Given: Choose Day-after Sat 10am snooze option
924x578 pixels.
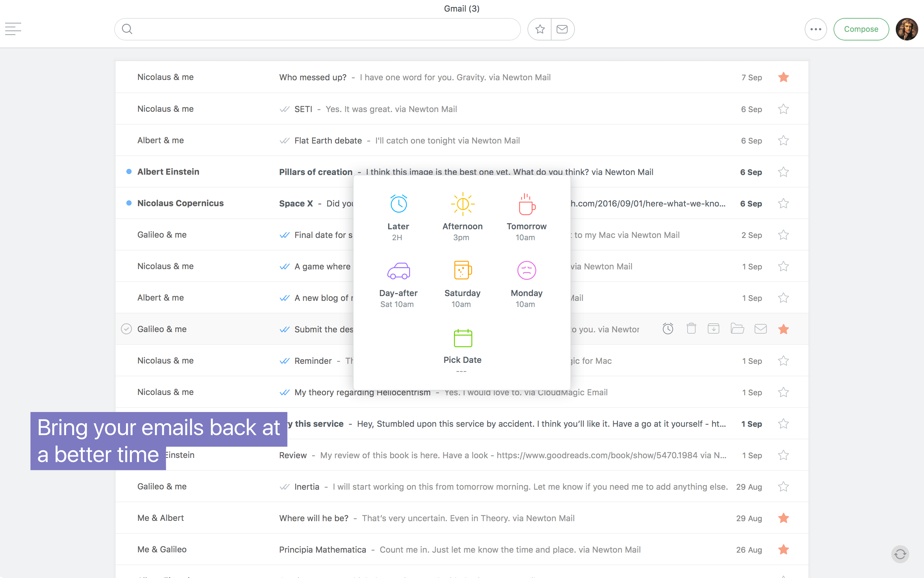Looking at the screenshot, I should tap(398, 285).
